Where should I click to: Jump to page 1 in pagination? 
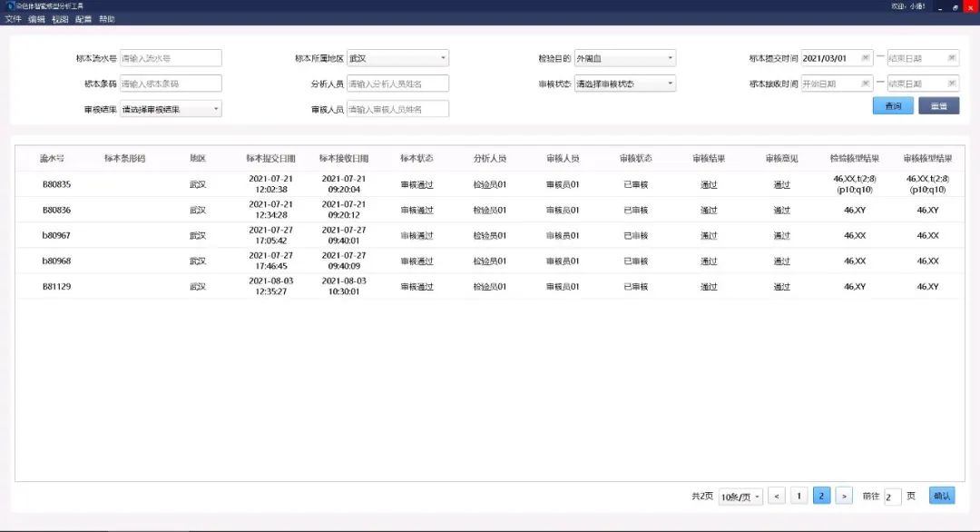click(x=799, y=496)
